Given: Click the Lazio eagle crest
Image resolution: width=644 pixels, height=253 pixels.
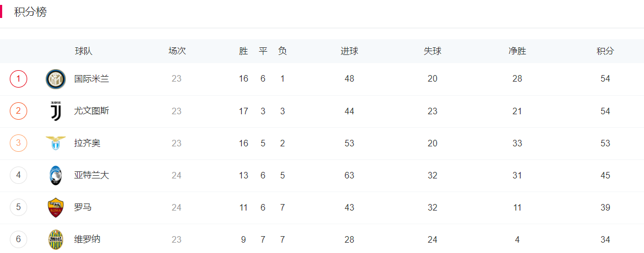Looking at the screenshot, I should click(x=55, y=143).
